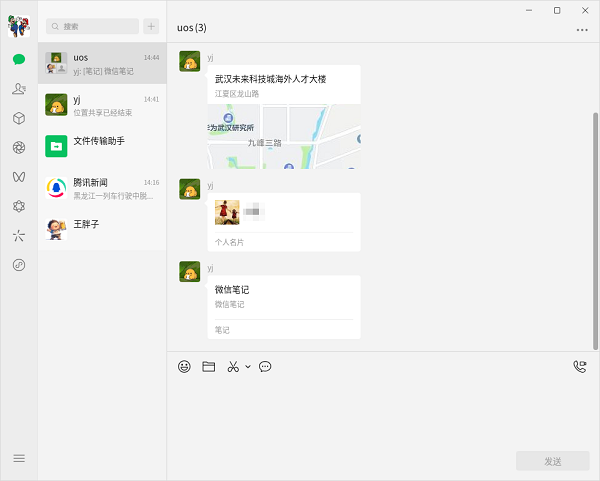This screenshot has width=600, height=481.
Task: Click the 搜索 search input field
Action: click(93, 27)
